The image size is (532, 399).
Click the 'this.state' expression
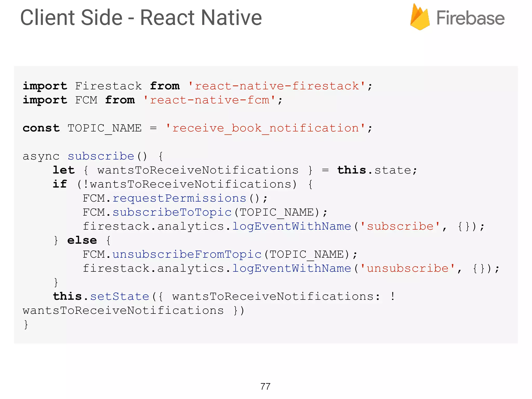click(x=374, y=170)
